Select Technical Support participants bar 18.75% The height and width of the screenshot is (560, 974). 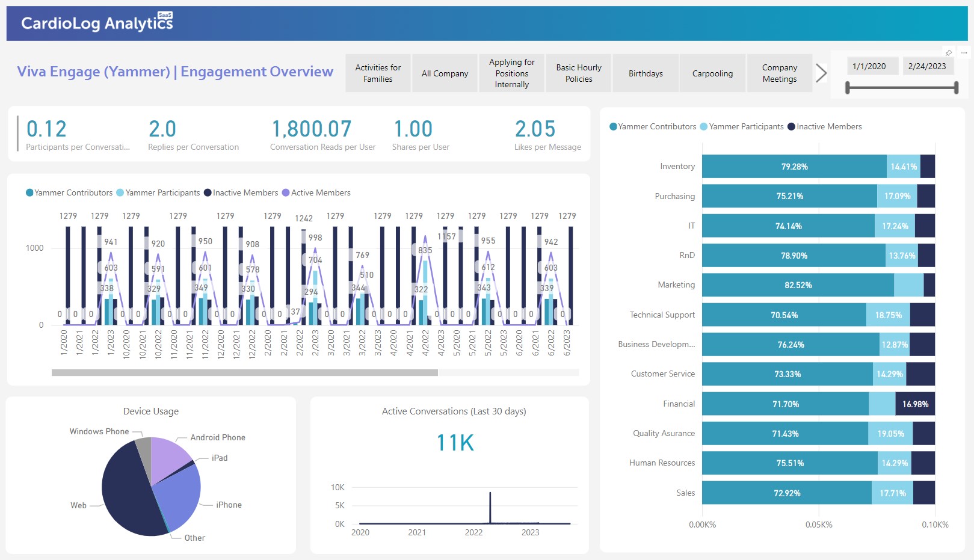point(888,315)
